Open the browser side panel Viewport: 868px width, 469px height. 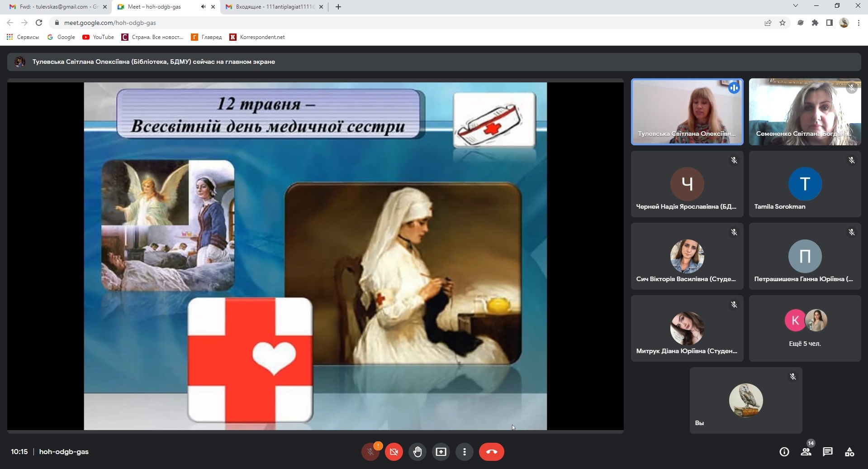(830, 23)
